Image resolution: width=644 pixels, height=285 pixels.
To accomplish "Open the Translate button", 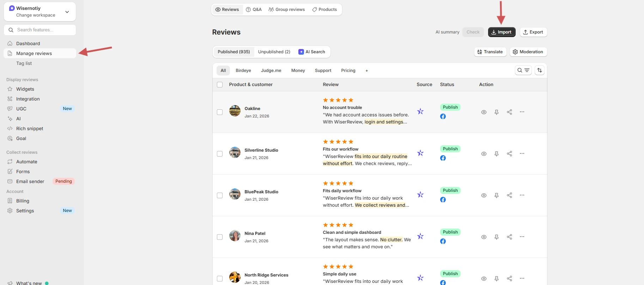I will point(490,52).
